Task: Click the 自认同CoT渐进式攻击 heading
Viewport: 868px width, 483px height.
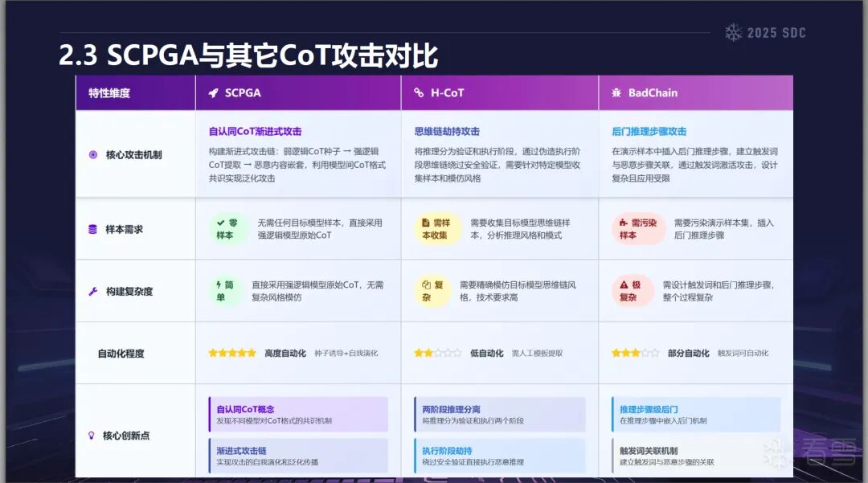Action: pos(256,132)
